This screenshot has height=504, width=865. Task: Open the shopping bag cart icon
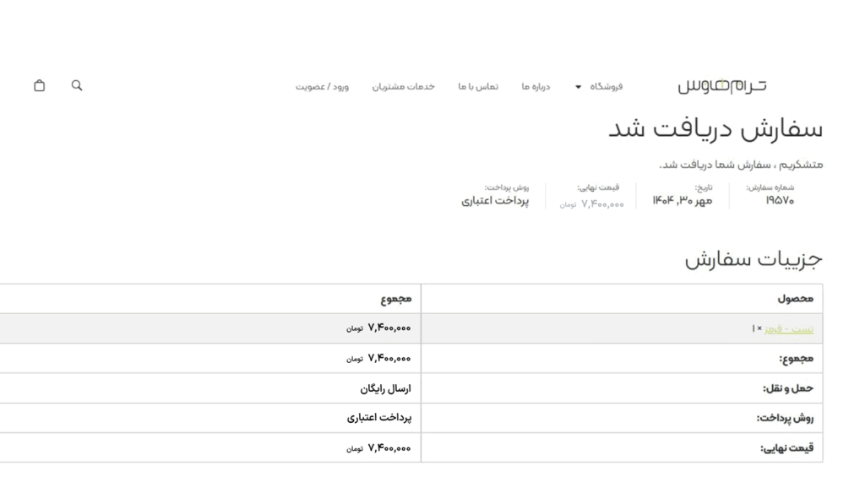[x=39, y=85]
